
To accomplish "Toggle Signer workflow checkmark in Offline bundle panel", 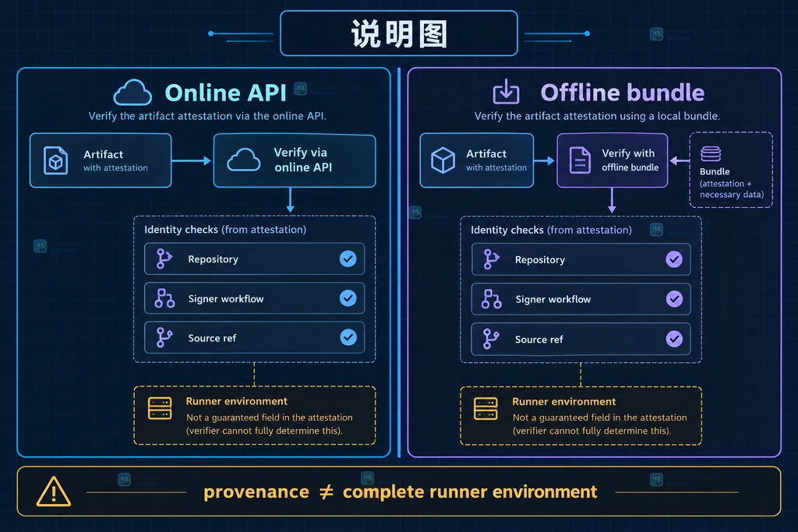I will [674, 299].
